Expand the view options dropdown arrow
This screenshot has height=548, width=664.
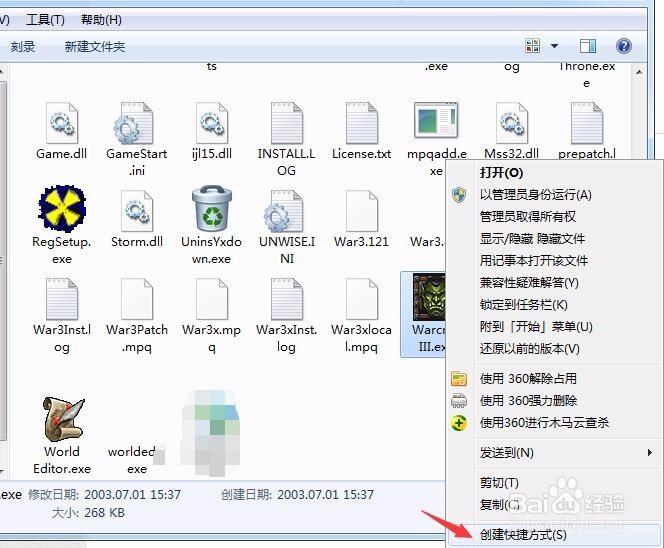pos(554,46)
